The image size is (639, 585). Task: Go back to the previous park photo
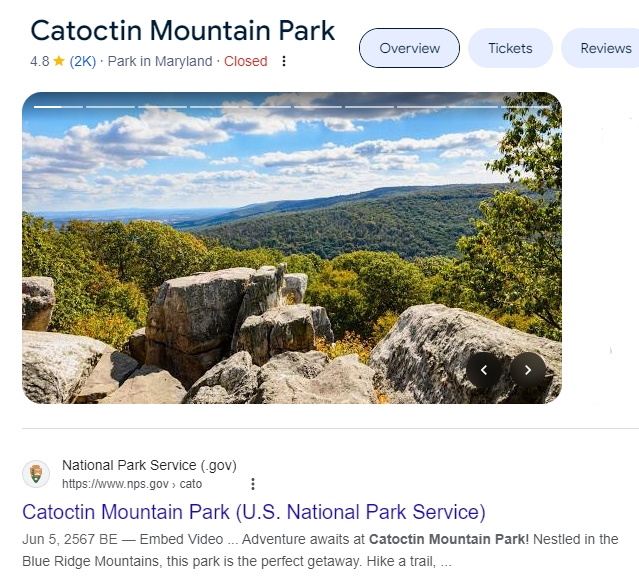[484, 370]
